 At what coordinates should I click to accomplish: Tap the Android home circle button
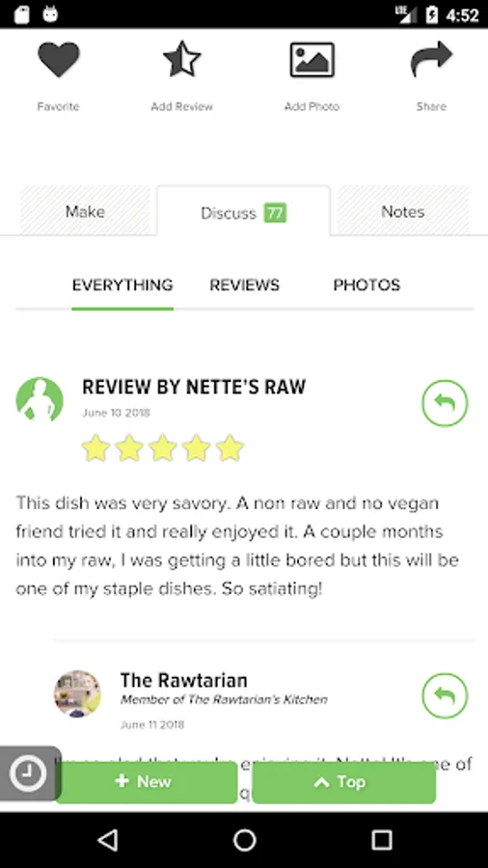point(245,840)
